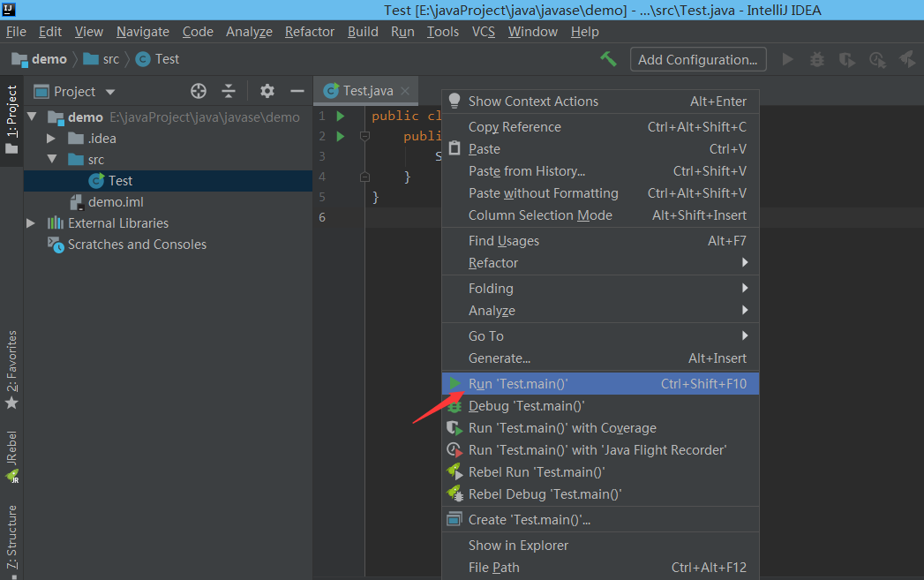Click Locate/Scroll from Source target icon

point(199,91)
